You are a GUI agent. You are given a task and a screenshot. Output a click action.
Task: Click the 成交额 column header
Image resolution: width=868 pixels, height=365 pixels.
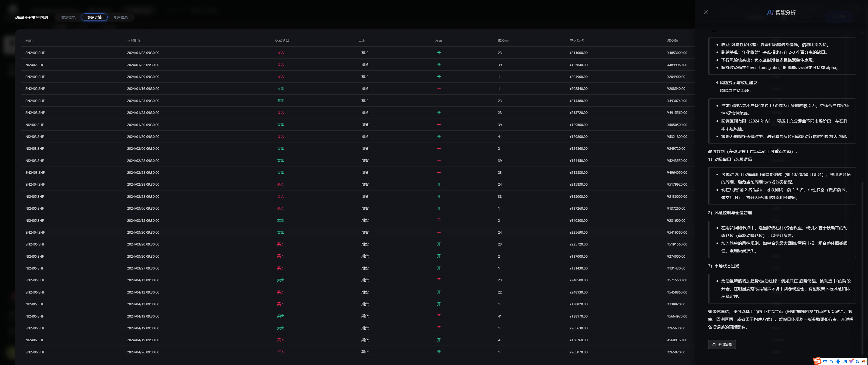[673, 41]
